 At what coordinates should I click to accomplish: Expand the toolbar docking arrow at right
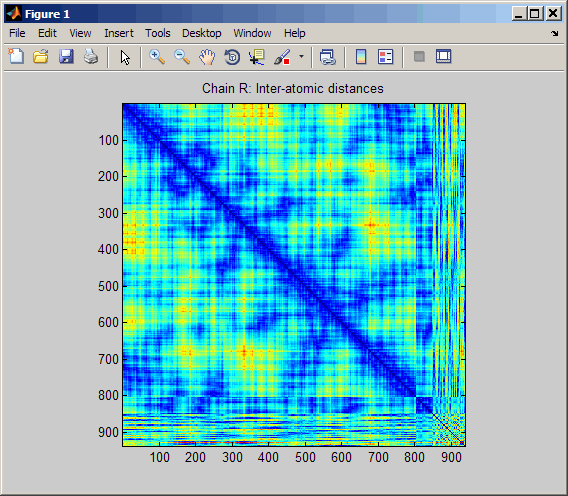pos(555,33)
